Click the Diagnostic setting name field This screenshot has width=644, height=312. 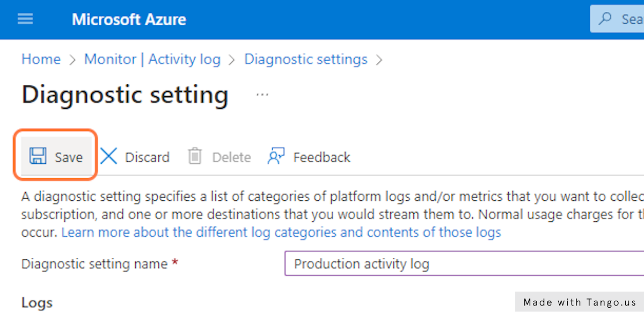coord(464,264)
